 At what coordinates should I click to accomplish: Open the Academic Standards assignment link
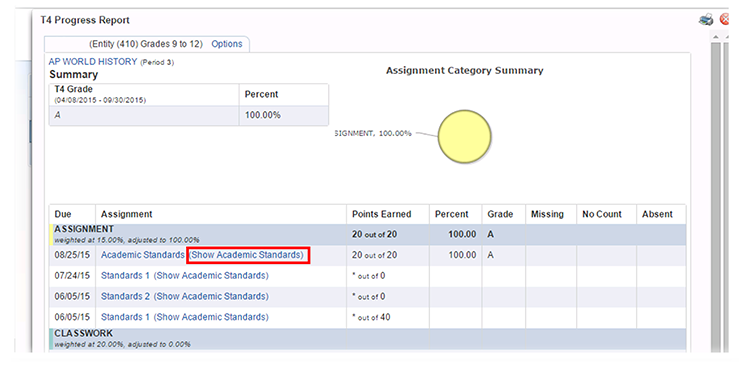(143, 255)
